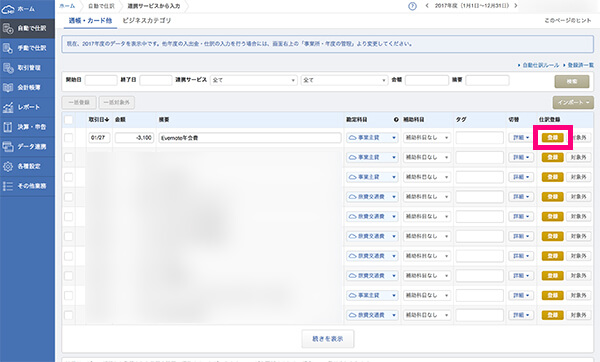Click the 2017年度 data notice text

coord(240,44)
